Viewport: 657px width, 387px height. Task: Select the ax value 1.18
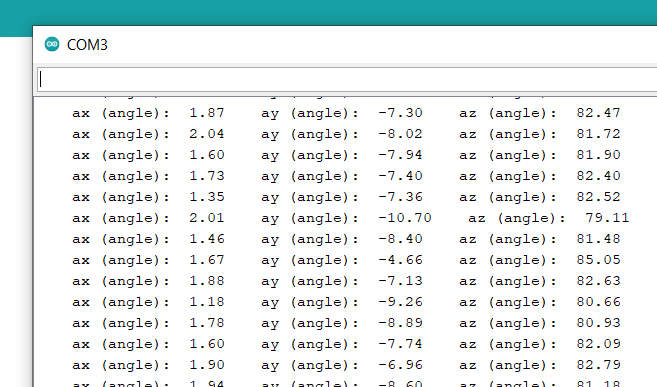point(207,302)
